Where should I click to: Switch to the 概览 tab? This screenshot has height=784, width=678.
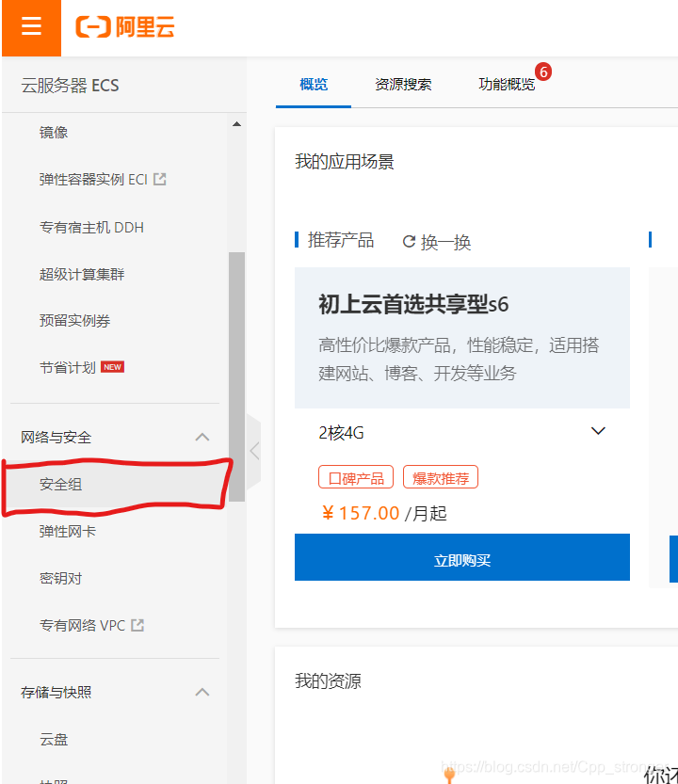point(314,84)
